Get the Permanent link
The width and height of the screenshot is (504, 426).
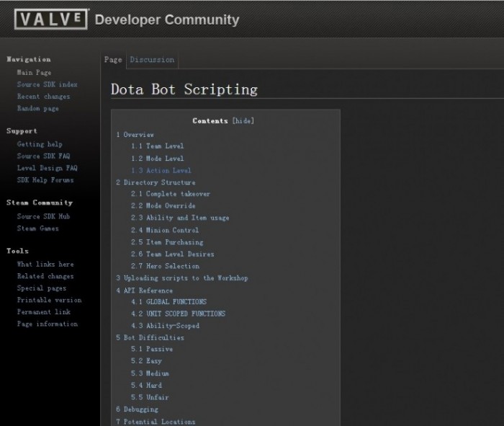pos(43,312)
